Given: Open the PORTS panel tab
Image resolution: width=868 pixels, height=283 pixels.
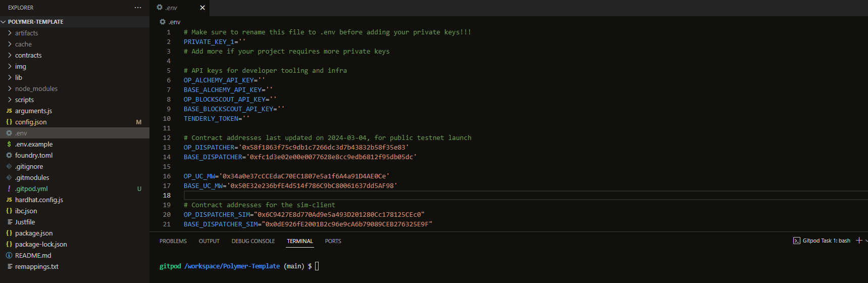Looking at the screenshot, I should point(333,241).
